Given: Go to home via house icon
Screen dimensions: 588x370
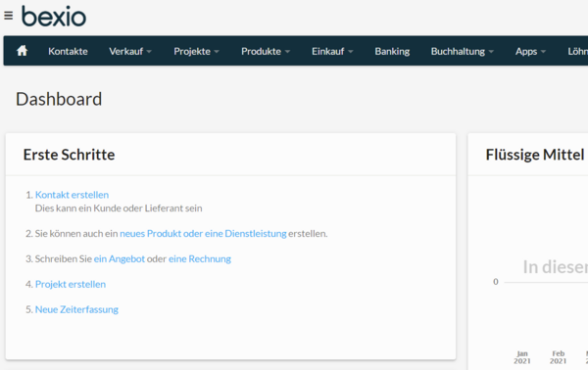Looking at the screenshot, I should [23, 51].
